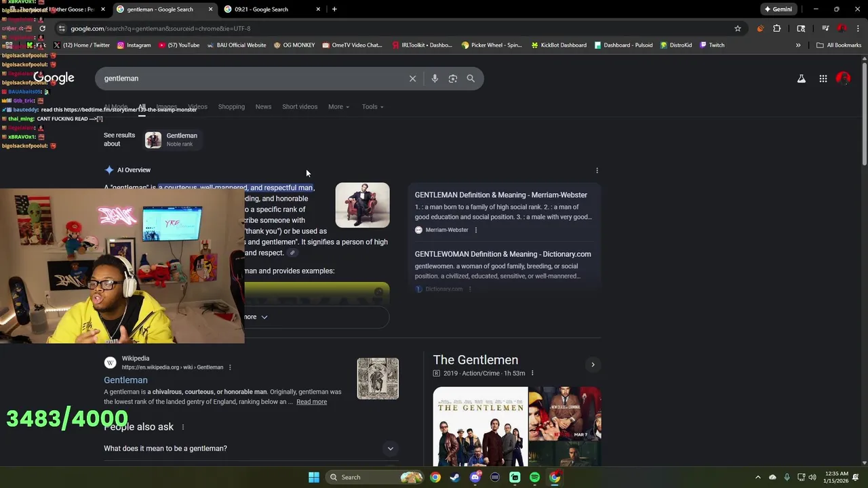Open the volume control in system tray
This screenshot has height=488, width=868.
(x=812, y=477)
